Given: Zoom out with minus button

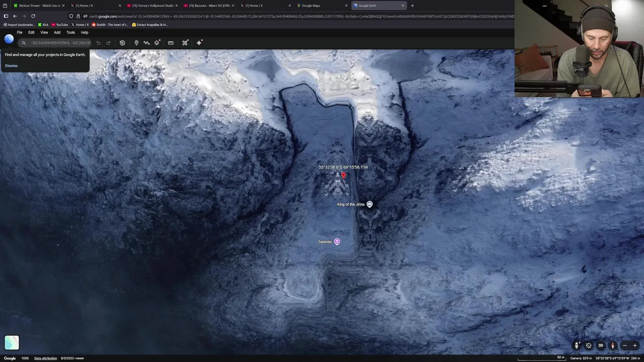Looking at the screenshot, I should click(624, 345).
